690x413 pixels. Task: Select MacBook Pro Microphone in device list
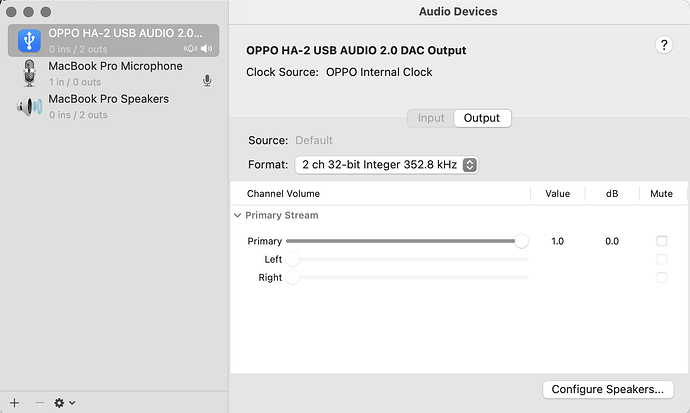click(114, 73)
